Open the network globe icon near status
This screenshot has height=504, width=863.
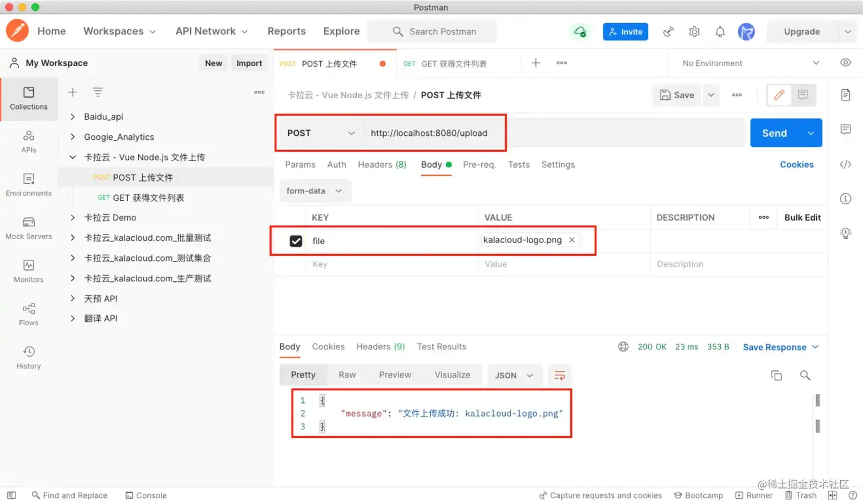623,346
